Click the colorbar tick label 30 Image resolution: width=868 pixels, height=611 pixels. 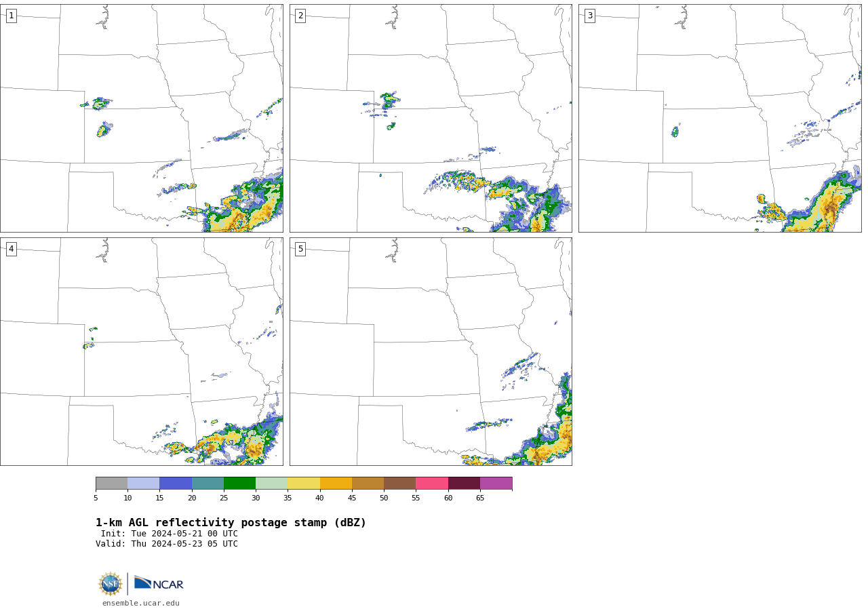pos(256,498)
